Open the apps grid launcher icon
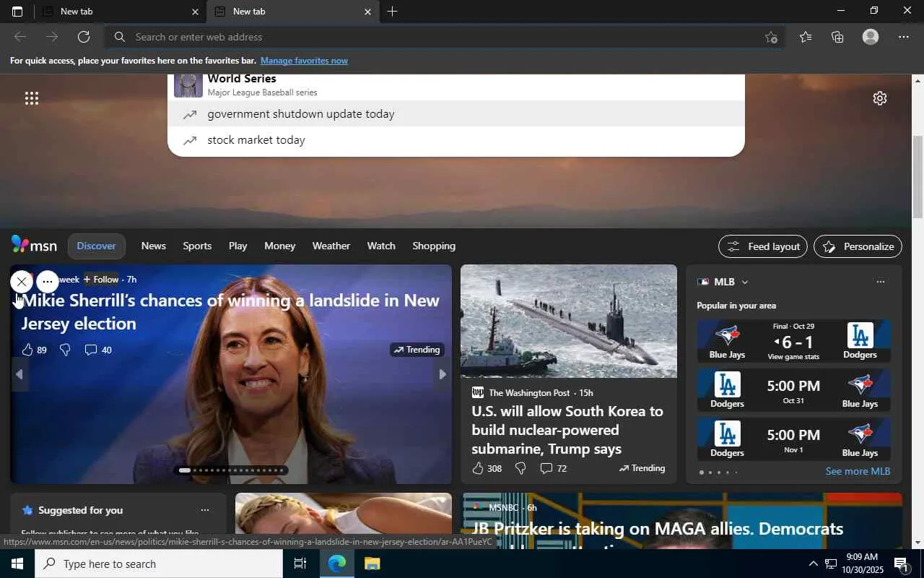 coord(32,98)
